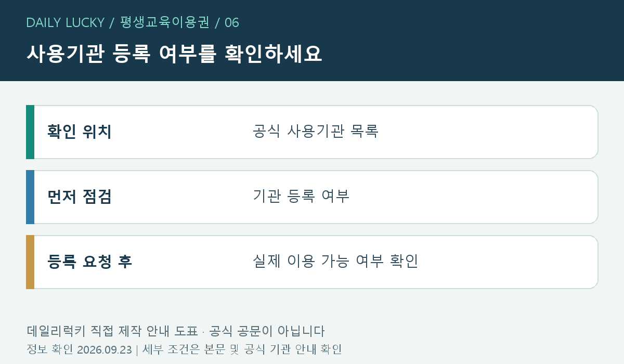Click the 2026.09.23 date in footer
Screen dimensions: 624x364
pos(105,349)
